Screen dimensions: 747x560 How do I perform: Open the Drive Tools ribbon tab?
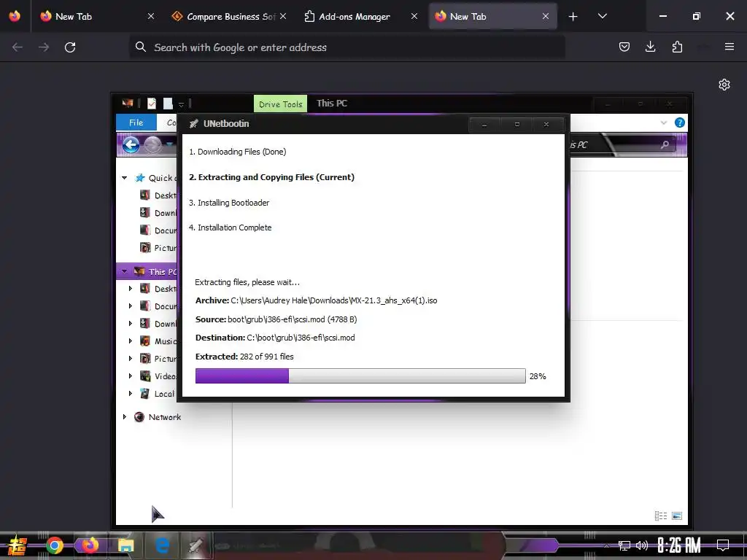pyautogui.click(x=280, y=104)
